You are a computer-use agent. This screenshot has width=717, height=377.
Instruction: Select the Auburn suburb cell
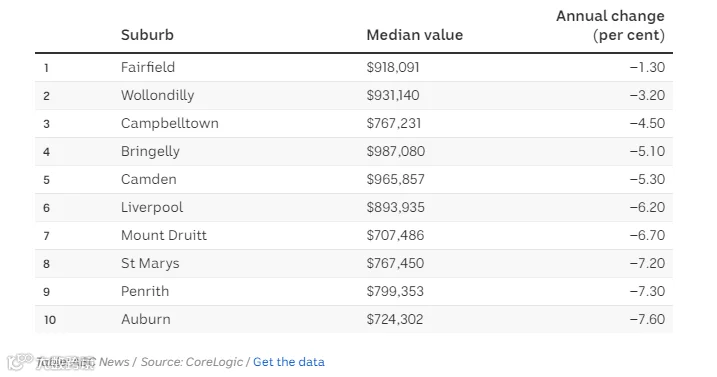click(x=145, y=319)
